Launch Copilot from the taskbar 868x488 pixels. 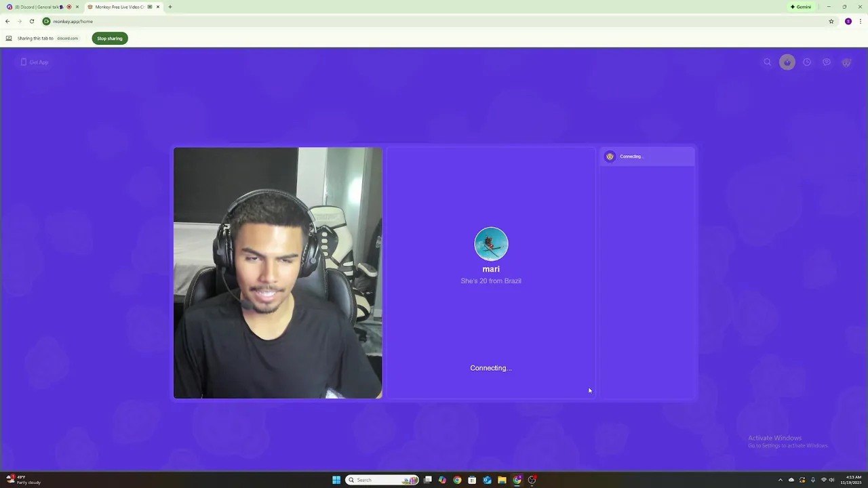coord(442,480)
